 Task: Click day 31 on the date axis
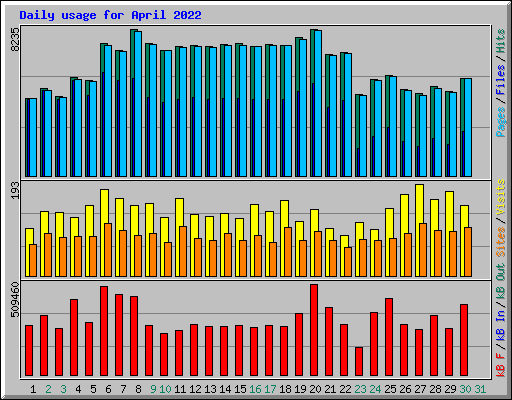click(480, 389)
